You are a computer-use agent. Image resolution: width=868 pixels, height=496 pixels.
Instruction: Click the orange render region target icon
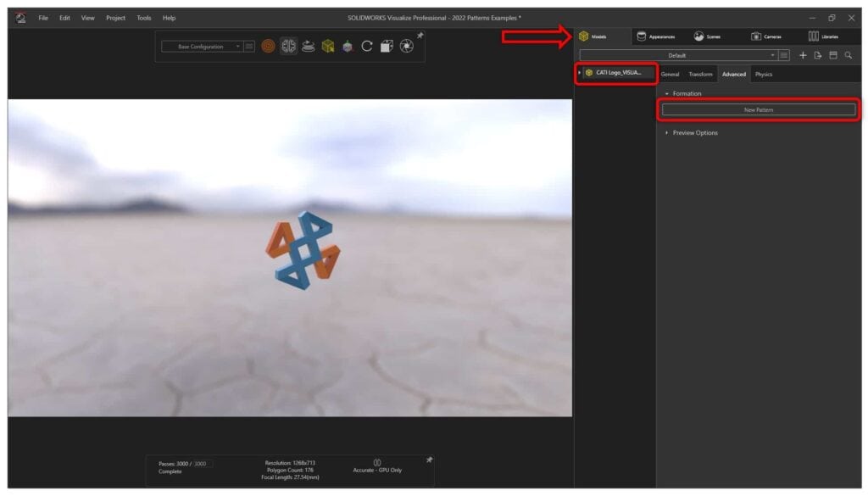[x=269, y=46]
